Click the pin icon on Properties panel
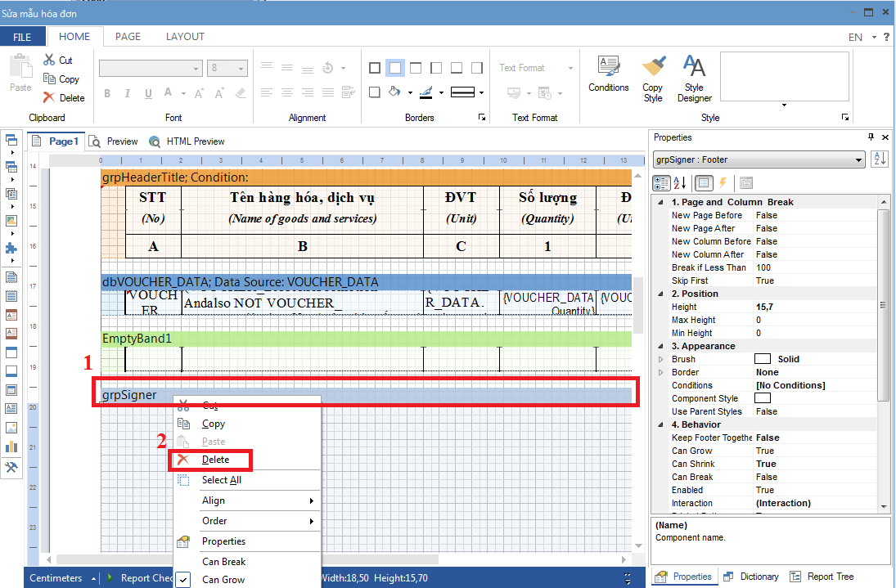This screenshot has height=588, width=896. point(871,137)
